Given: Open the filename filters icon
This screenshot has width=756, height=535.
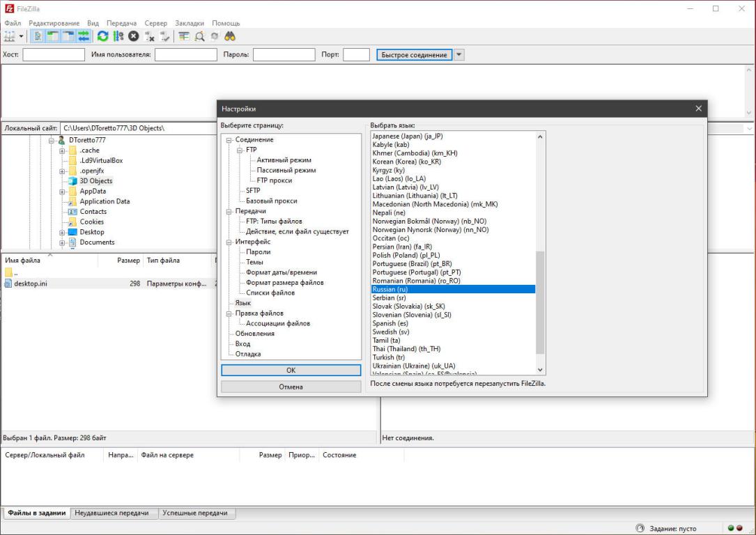Looking at the screenshot, I should click(184, 36).
